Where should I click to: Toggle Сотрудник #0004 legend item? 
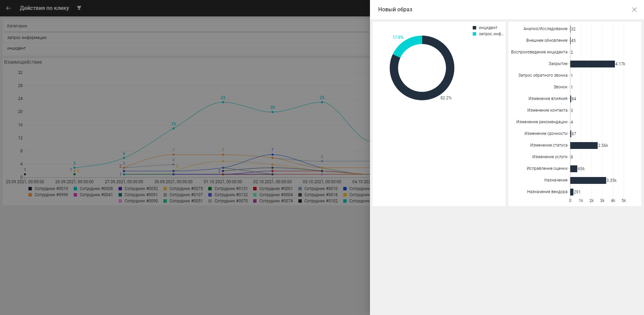(x=273, y=195)
